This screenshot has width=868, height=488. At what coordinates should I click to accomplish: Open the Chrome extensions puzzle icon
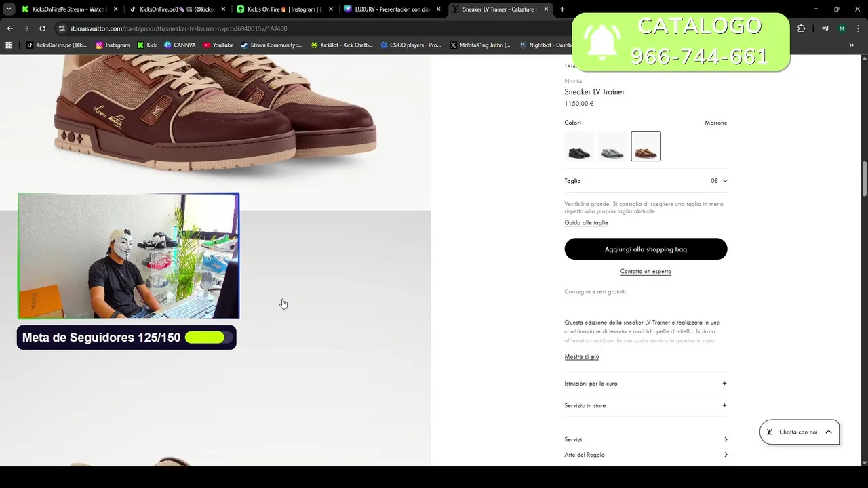[x=801, y=28]
